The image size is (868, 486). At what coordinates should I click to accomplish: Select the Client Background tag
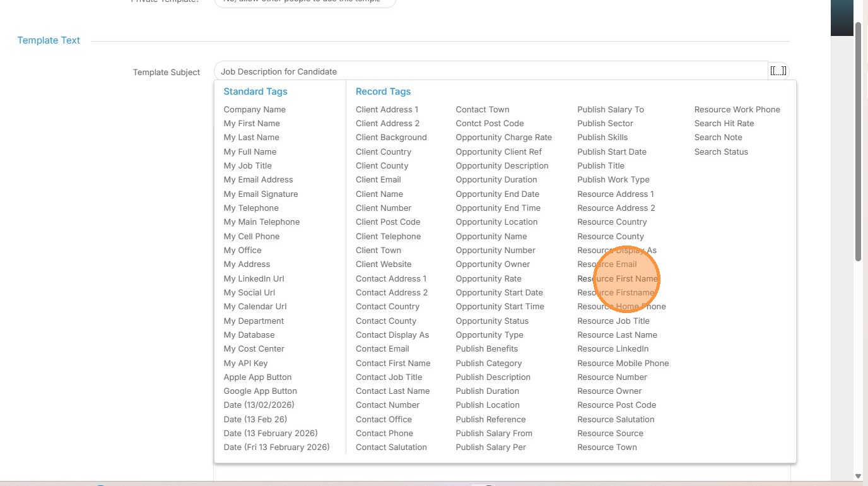pyautogui.click(x=391, y=137)
